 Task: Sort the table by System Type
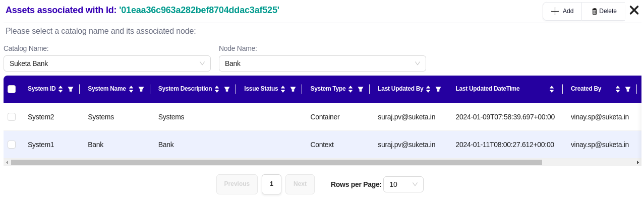click(350, 89)
